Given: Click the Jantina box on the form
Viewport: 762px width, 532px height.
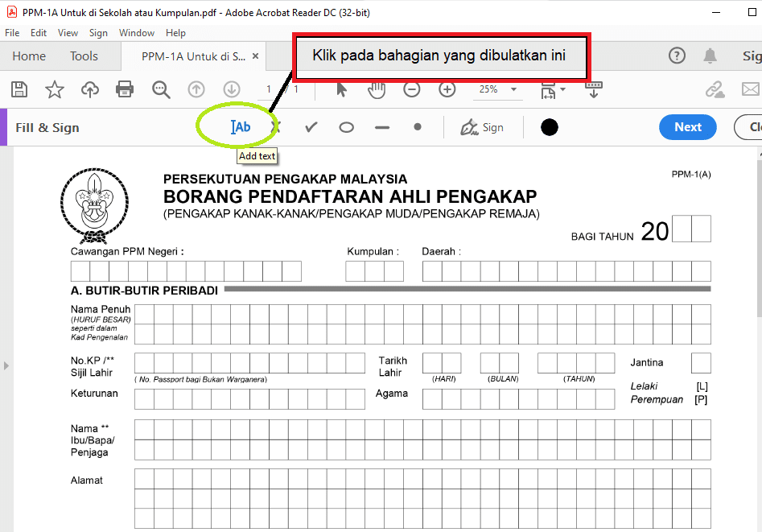Looking at the screenshot, I should (x=701, y=363).
